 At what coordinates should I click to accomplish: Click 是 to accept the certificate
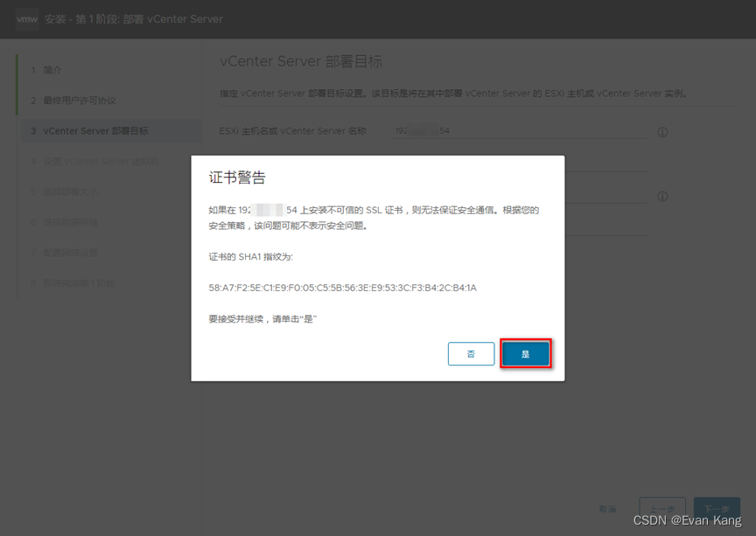(x=525, y=354)
